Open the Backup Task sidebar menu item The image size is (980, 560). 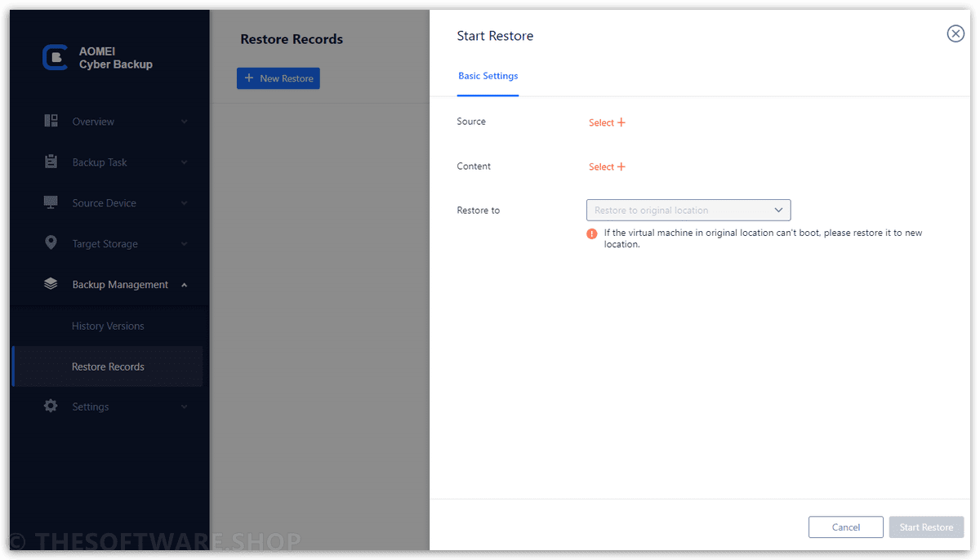pos(108,162)
